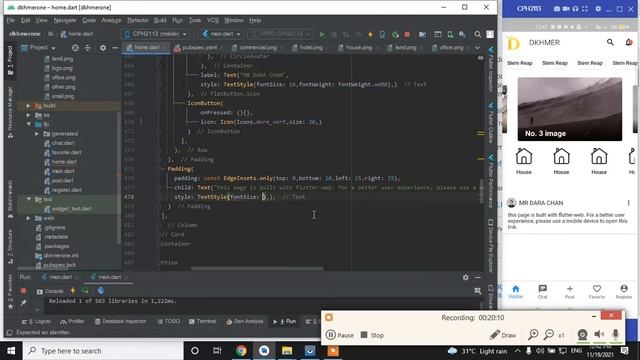Click the scroll-from-source target icon in Project panel
The image size is (640, 360).
click(x=75, y=48)
